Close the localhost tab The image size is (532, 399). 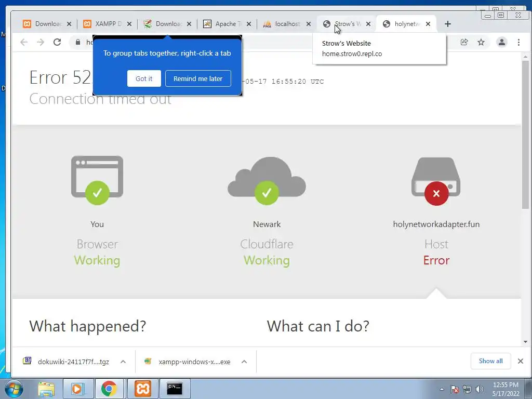[309, 24]
